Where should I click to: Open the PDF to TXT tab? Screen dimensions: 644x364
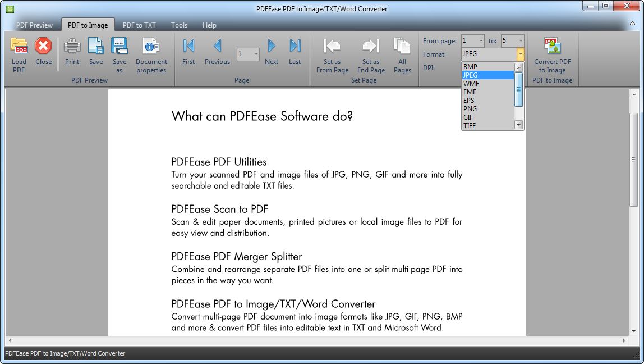(139, 25)
